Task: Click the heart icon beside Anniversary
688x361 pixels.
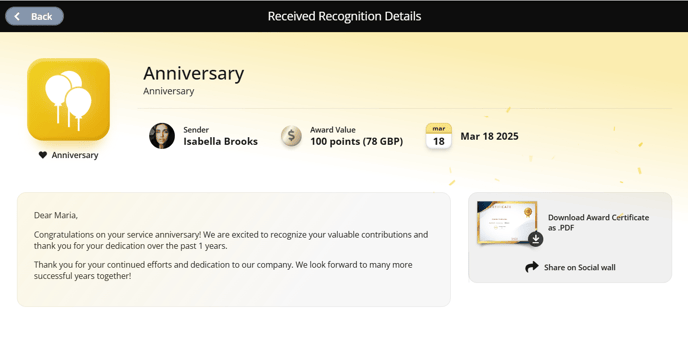Action: pyautogui.click(x=43, y=155)
